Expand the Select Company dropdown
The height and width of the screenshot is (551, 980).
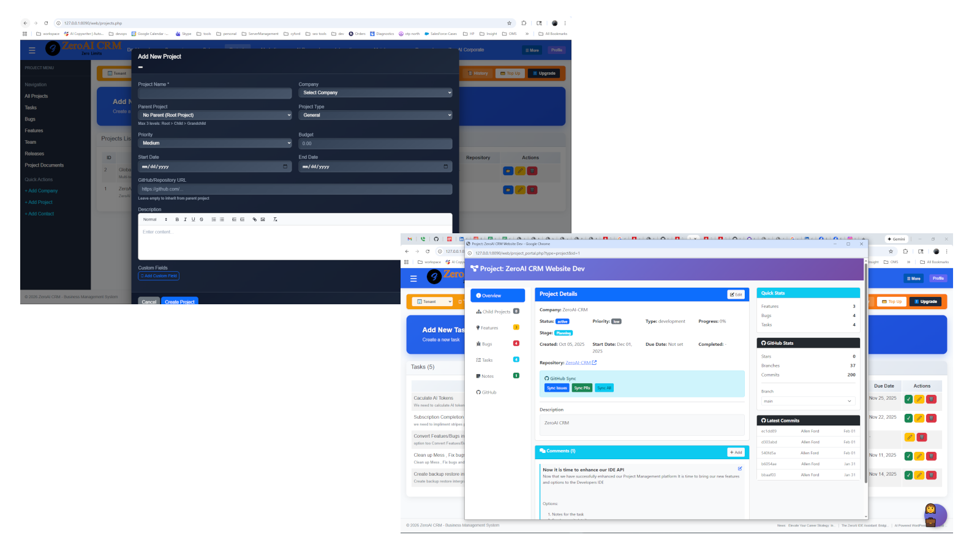point(375,92)
